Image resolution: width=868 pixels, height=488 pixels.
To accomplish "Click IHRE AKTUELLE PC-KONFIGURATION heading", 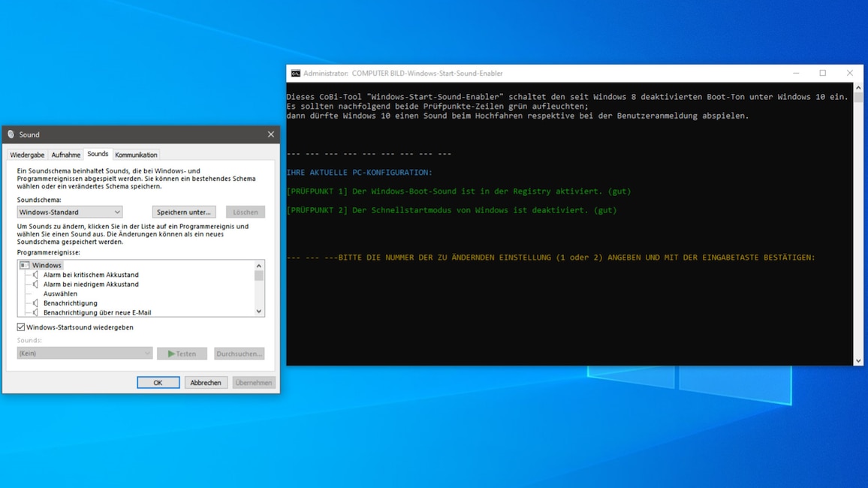I will click(359, 173).
